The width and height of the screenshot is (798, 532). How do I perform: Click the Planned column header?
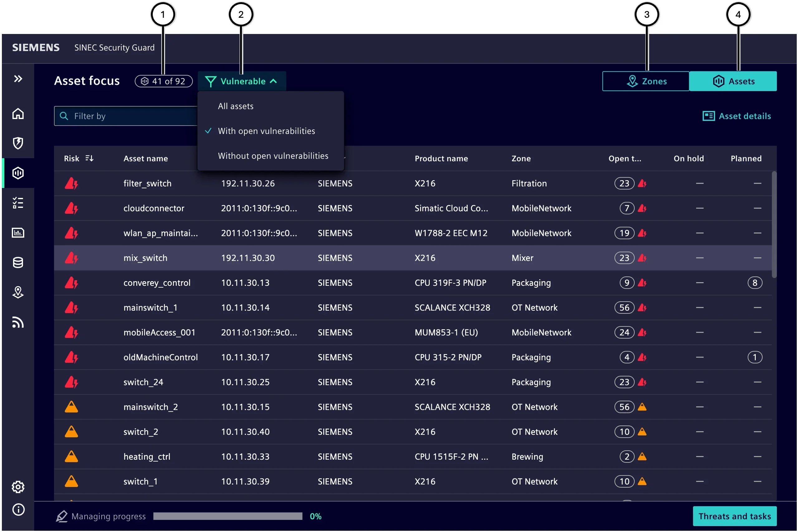746,158
